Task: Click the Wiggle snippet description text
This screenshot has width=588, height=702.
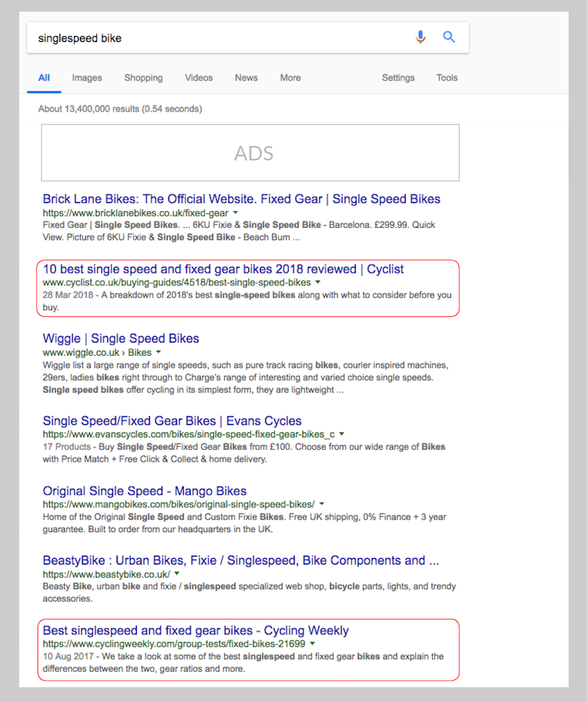Action: pyautogui.click(x=245, y=377)
